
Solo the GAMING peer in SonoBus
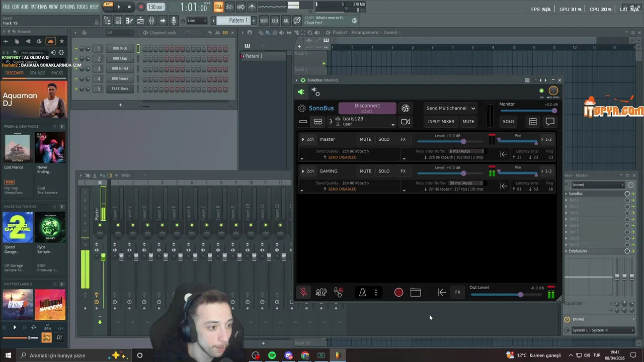384,171
